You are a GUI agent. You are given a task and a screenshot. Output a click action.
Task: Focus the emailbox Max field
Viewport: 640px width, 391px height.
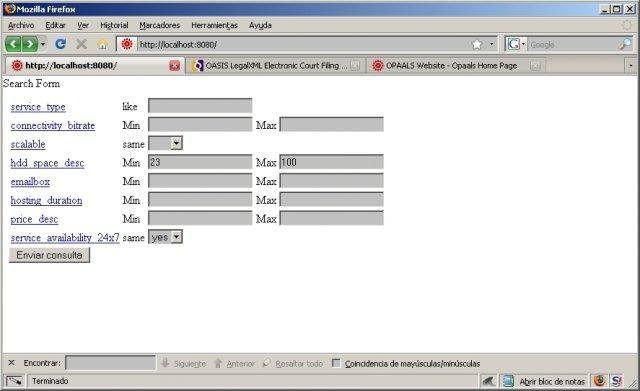[331, 181]
